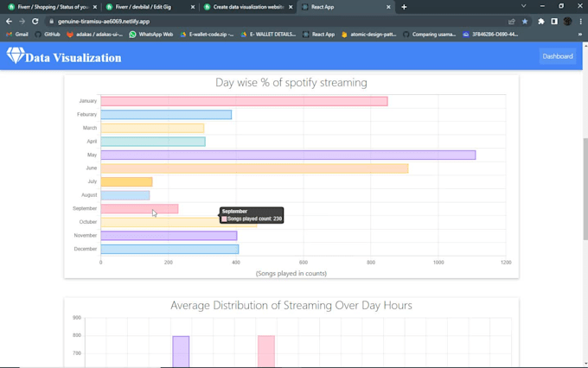This screenshot has height=368, width=588.
Task: Click the diamond logo in header
Action: point(16,55)
